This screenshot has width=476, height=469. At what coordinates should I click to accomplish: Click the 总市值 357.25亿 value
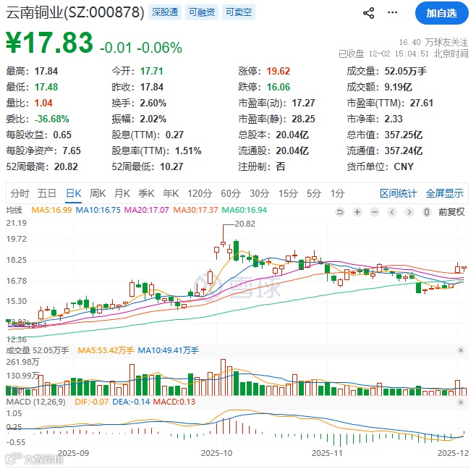click(404, 135)
